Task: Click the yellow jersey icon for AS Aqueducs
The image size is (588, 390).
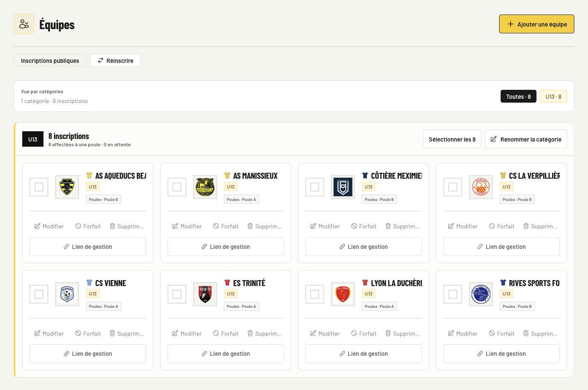Action: point(89,175)
